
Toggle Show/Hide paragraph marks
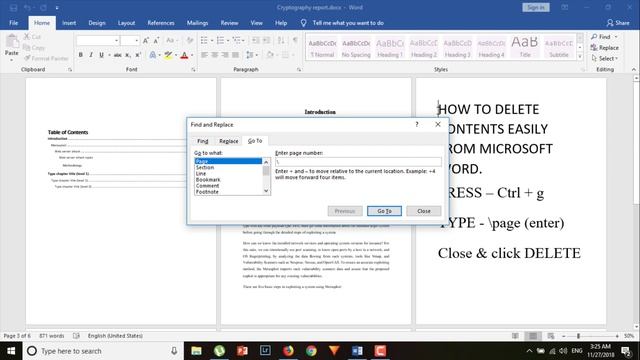[x=295, y=40]
